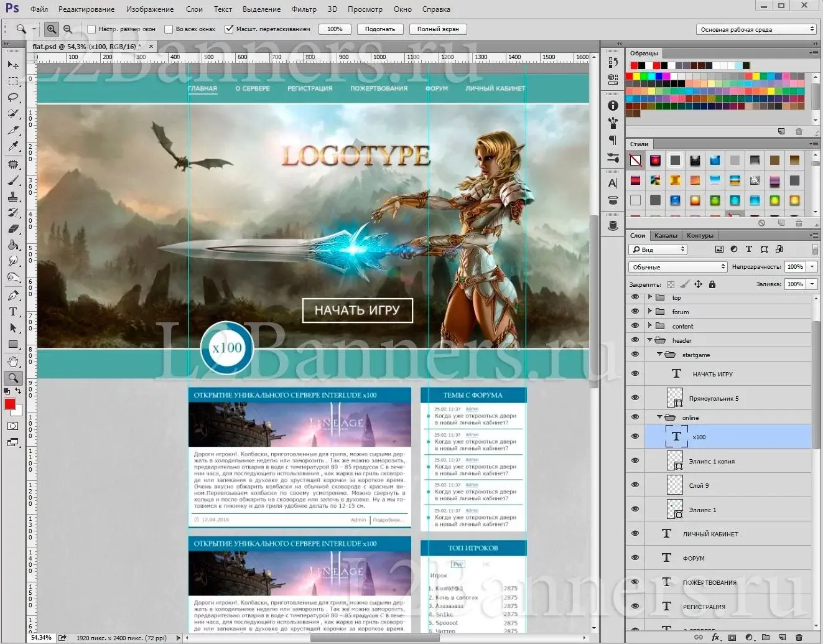Click the 'Подогнать' button
The width and height of the screenshot is (823, 644).
(x=380, y=29)
